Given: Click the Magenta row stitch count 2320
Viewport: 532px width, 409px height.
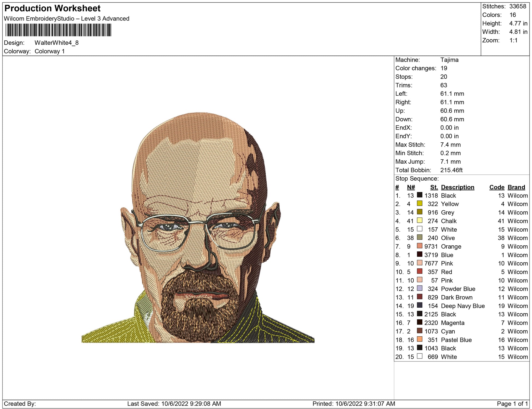Looking at the screenshot, I should pos(431,323).
